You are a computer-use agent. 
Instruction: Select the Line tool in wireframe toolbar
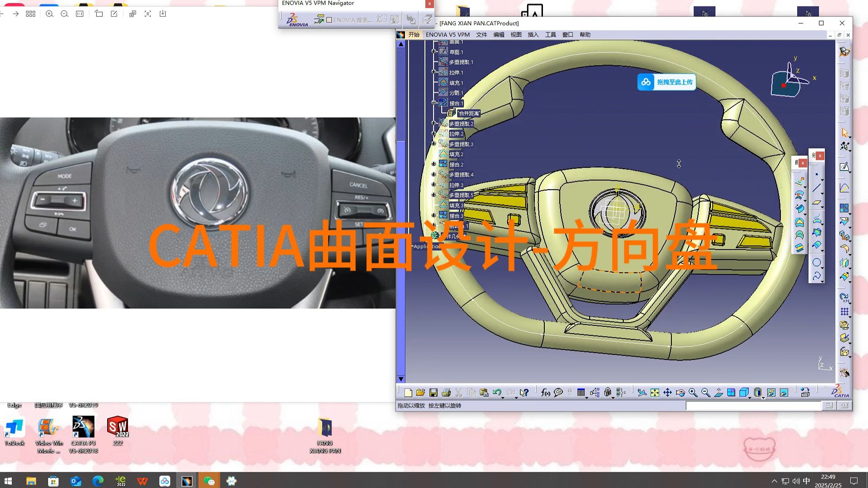pos(816,188)
